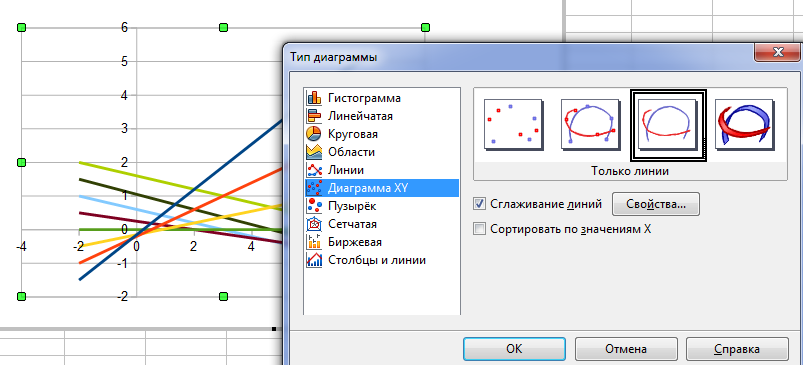Select the Области area chart icon
This screenshot has width=803, height=365.
click(x=313, y=152)
